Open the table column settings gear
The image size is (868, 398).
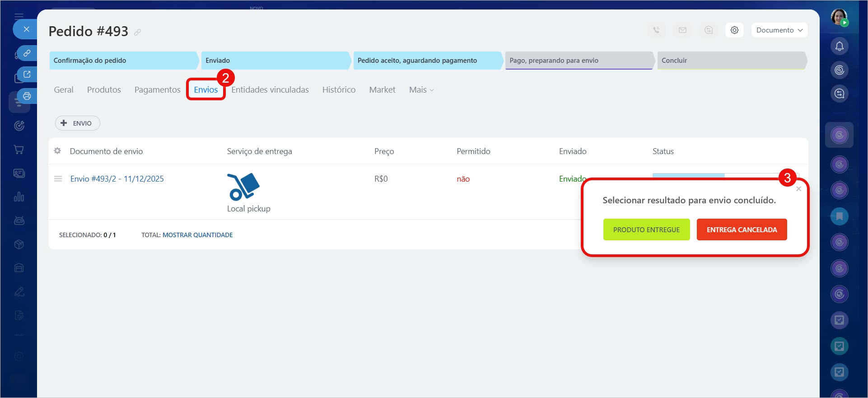pos(57,151)
